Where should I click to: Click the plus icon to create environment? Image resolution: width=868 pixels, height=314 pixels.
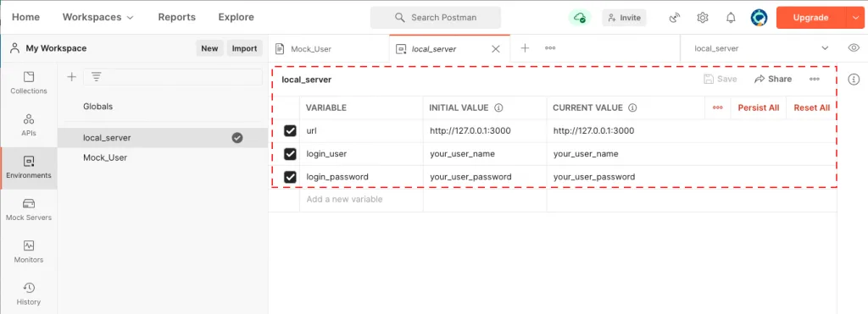71,77
